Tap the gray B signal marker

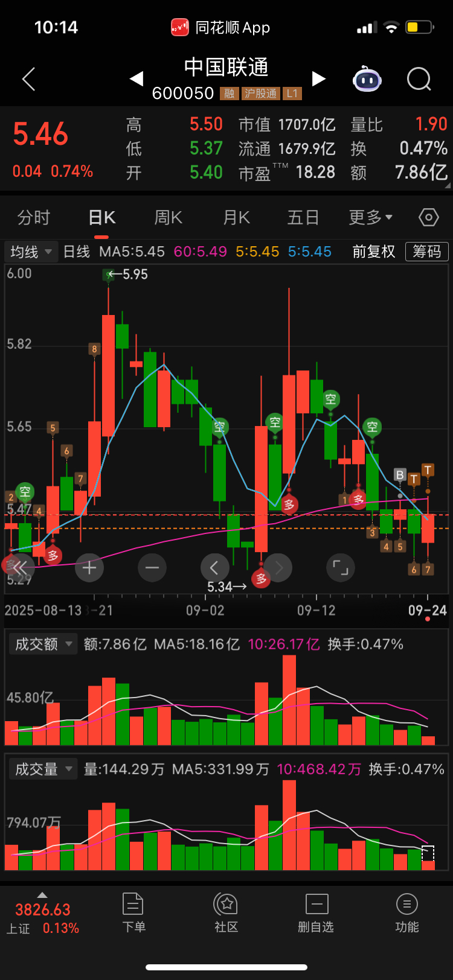(x=399, y=475)
